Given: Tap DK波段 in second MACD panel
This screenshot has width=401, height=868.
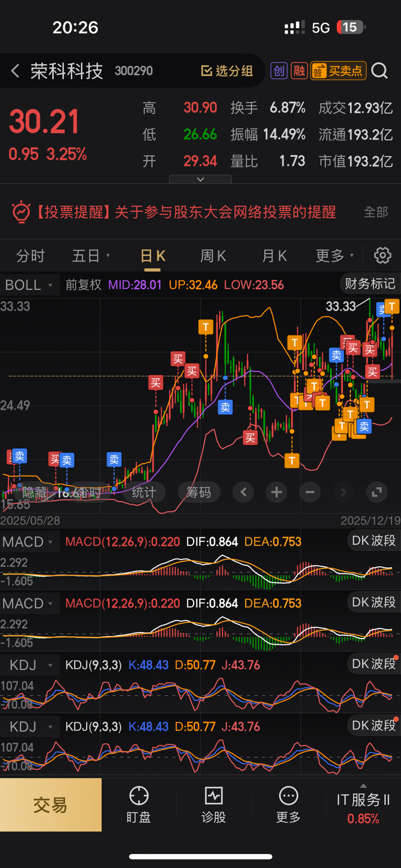Looking at the screenshot, I should point(374,602).
